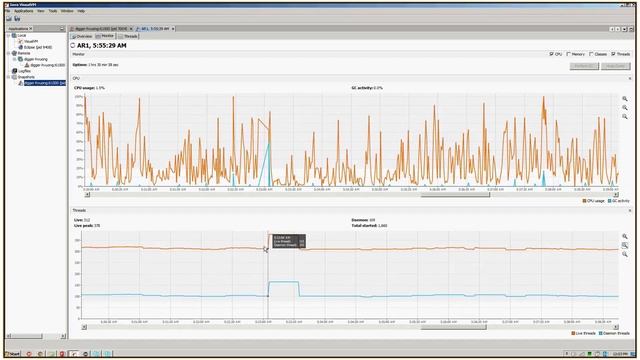
Task: Minimize the Applications side panel
Action: tap(62, 29)
